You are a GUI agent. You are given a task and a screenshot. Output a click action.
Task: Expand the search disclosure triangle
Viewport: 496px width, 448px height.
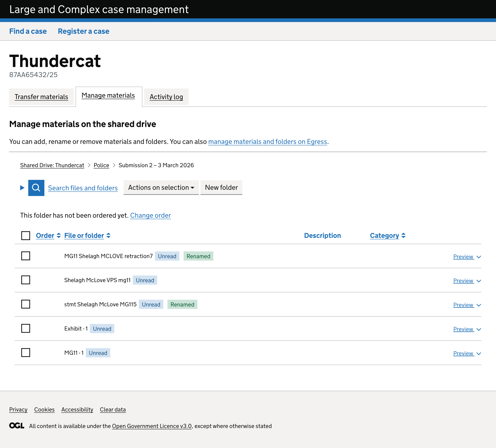point(22,188)
